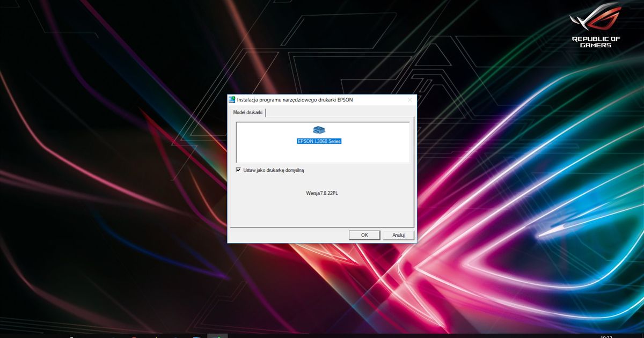Click the taskbar icon left of installer
The image size is (644, 338).
[197, 336]
